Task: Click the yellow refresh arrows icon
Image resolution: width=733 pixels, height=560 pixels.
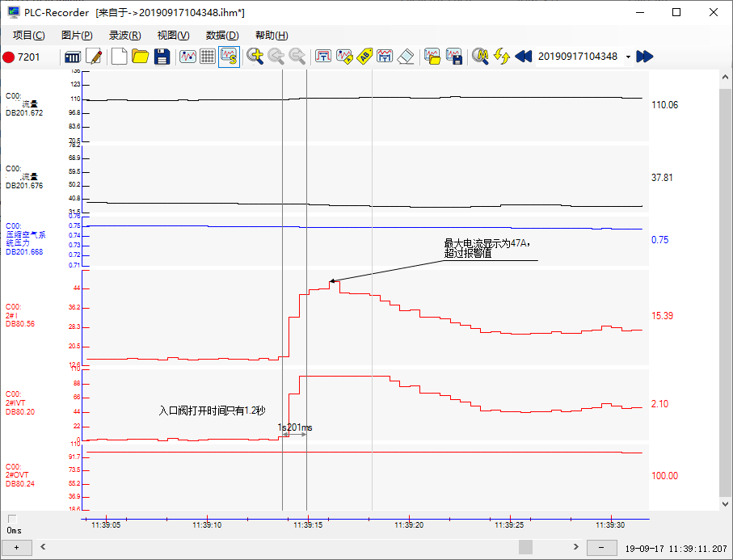Action: tap(502, 57)
